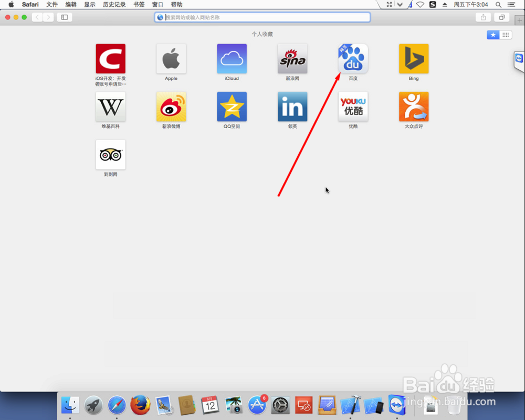Open App Store from the Dock

click(257, 405)
